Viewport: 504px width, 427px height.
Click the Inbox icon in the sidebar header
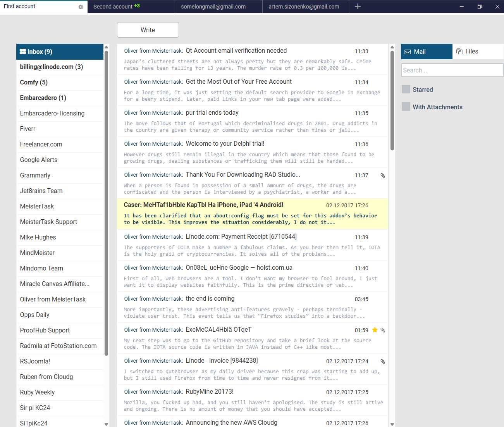pos(23,52)
